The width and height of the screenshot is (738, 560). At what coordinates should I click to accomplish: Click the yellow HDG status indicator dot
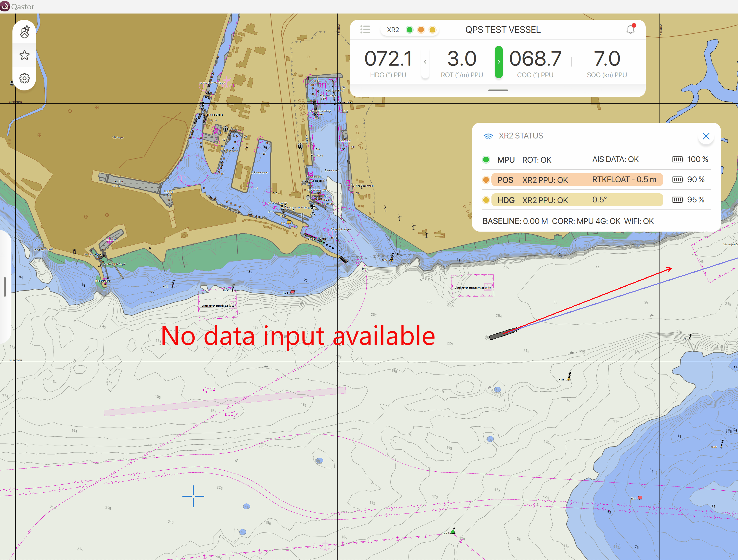tap(486, 200)
